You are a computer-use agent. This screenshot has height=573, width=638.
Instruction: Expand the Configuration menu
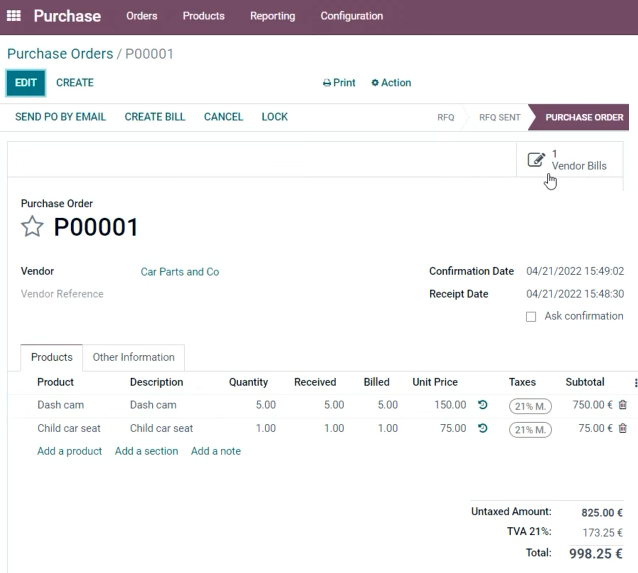pos(352,16)
